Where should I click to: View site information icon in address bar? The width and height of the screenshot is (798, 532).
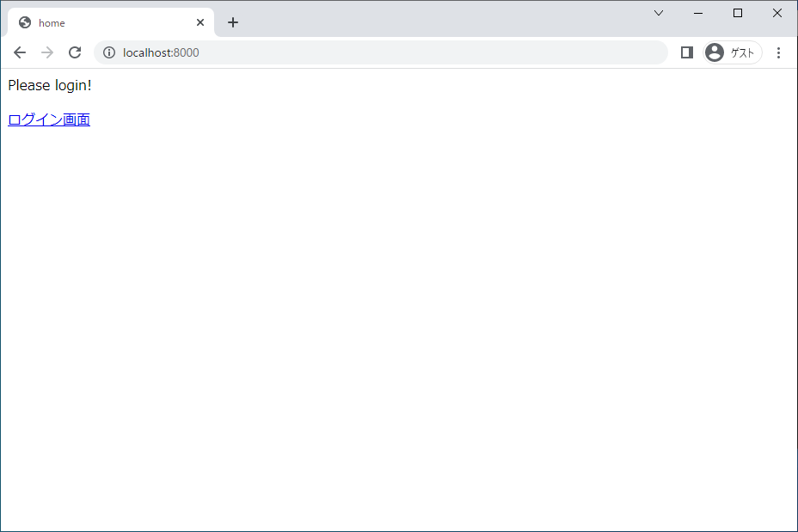tap(109, 52)
